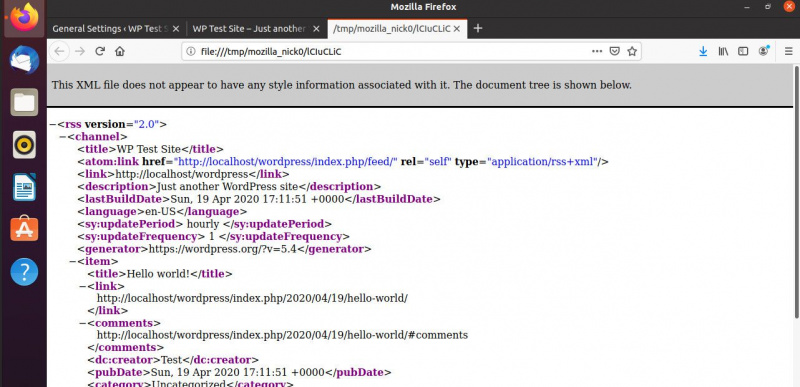Click the dc:creator "Test" value
This screenshot has height=387, width=800.
(x=171, y=360)
